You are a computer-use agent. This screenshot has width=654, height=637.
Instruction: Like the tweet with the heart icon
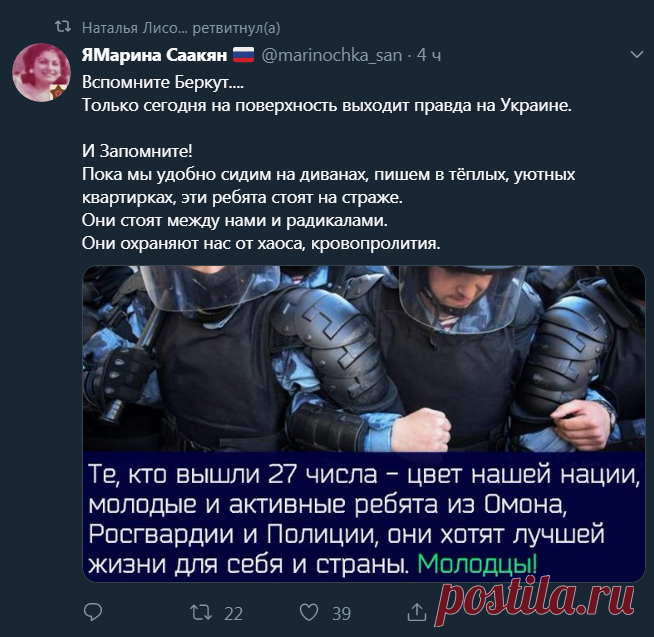(309, 612)
